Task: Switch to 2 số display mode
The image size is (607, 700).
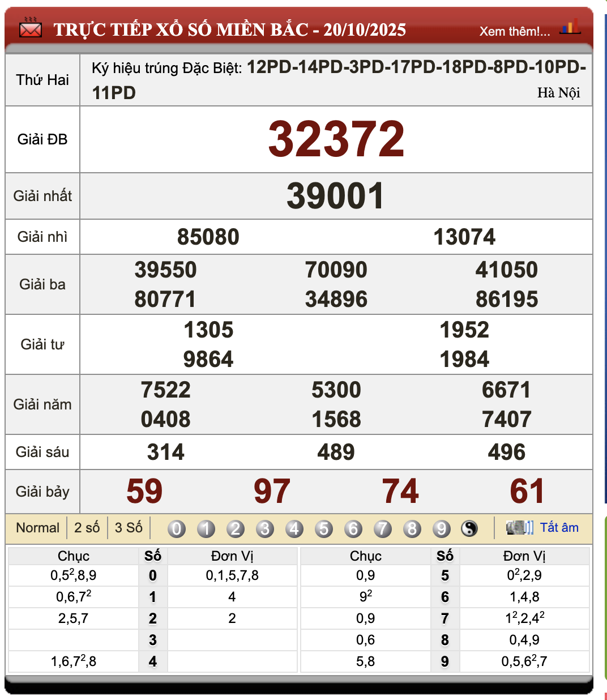Action: pyautogui.click(x=87, y=528)
